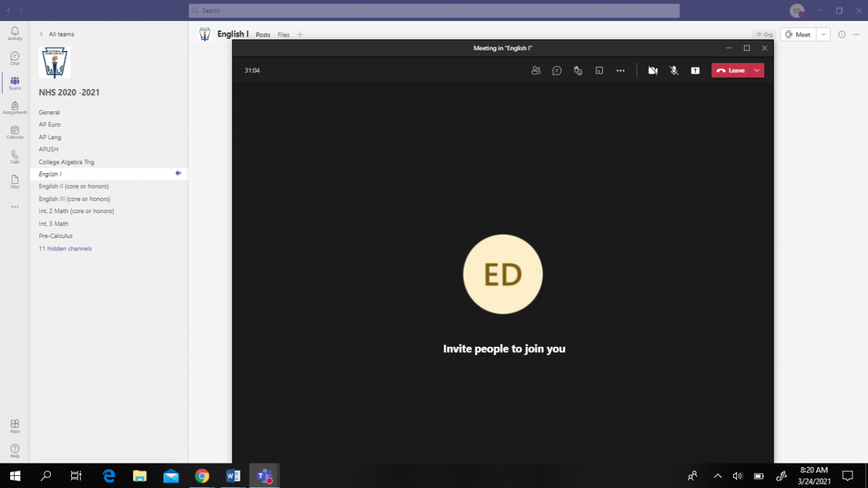Go forward with the title bar arrow
Screen dimensions: 868x488
click(22, 11)
